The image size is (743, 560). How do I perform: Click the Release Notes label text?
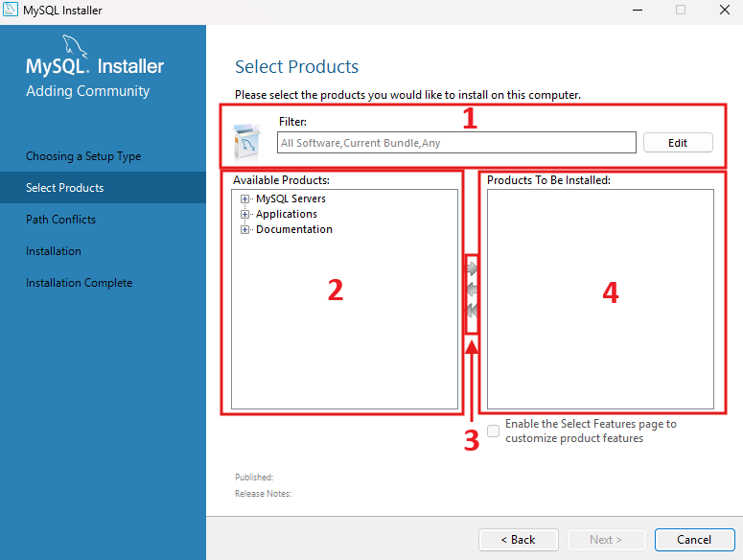point(263,494)
